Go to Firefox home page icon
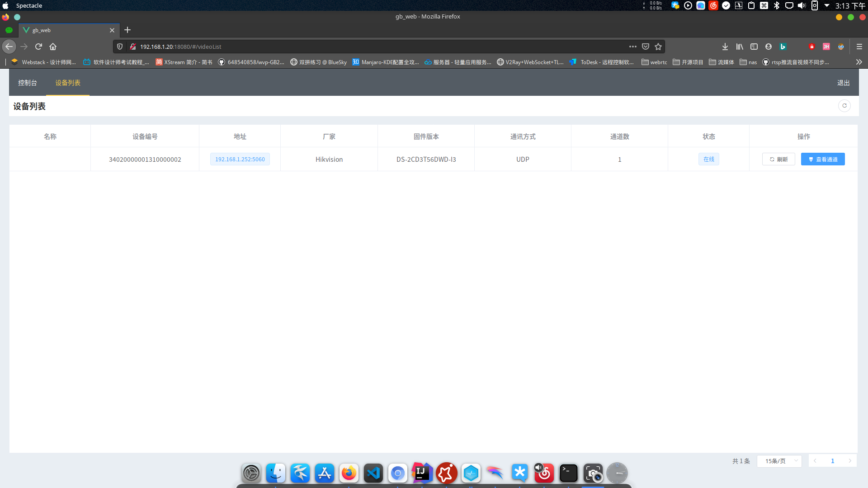 coord(53,47)
